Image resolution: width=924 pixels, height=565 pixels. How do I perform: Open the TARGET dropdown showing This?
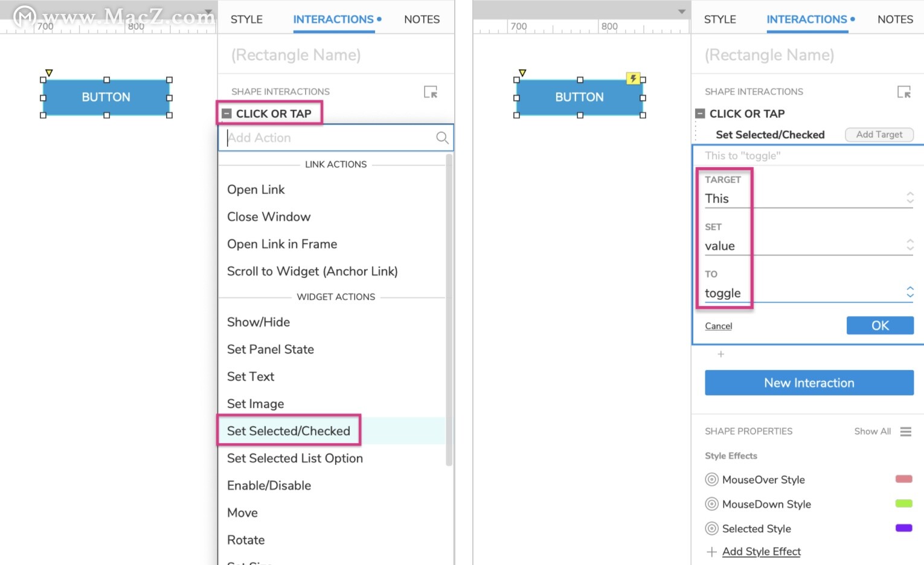809,198
